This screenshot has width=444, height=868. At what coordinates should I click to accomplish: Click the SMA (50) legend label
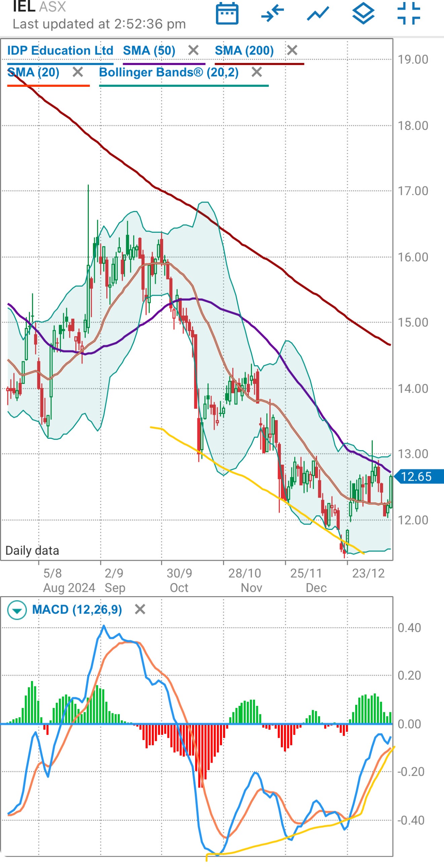[x=149, y=50]
